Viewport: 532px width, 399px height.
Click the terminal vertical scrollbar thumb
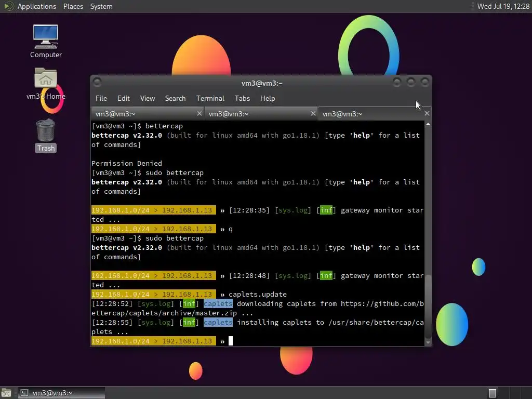tap(428, 306)
